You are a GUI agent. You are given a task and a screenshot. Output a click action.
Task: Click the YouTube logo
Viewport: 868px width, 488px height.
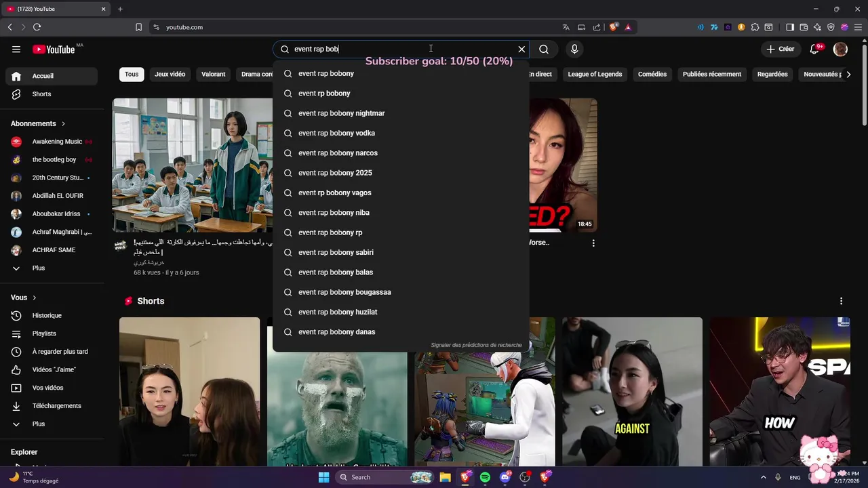54,49
